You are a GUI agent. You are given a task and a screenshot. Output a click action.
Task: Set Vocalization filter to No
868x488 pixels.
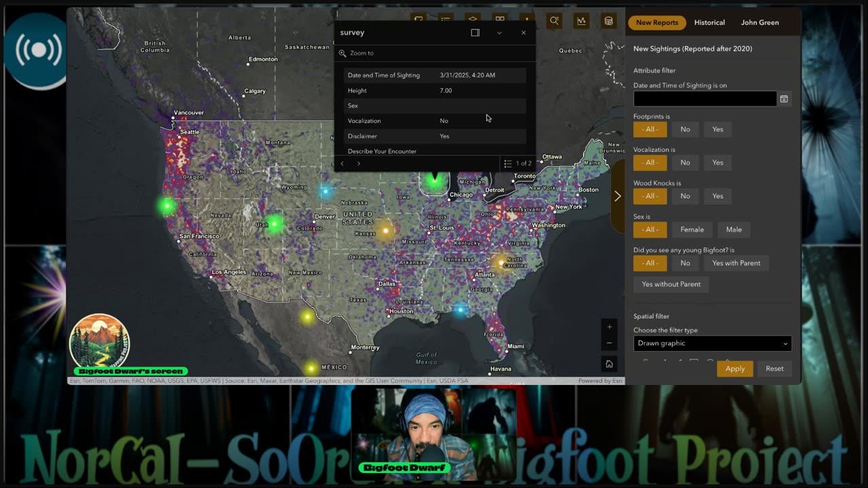point(685,163)
